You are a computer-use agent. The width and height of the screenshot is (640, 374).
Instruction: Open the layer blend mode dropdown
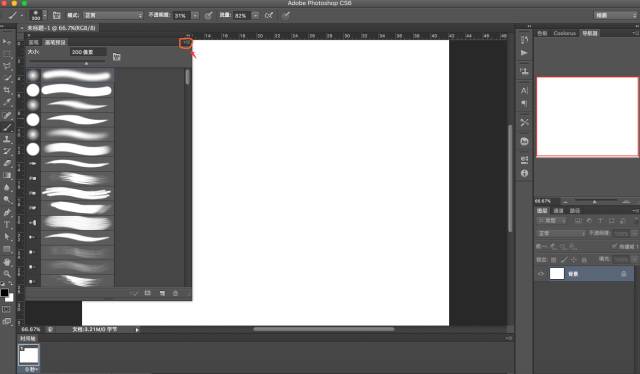tap(561, 233)
